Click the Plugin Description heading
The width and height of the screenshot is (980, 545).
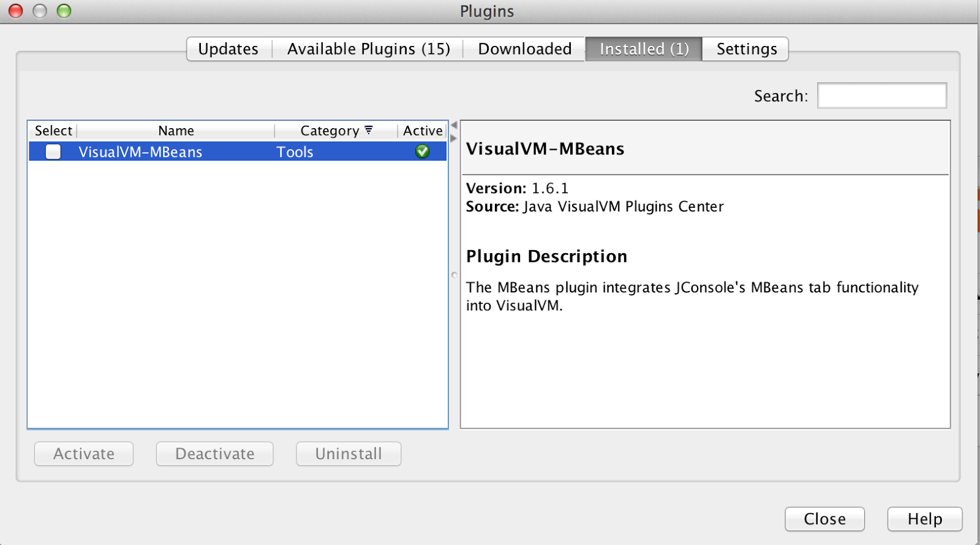(x=546, y=256)
